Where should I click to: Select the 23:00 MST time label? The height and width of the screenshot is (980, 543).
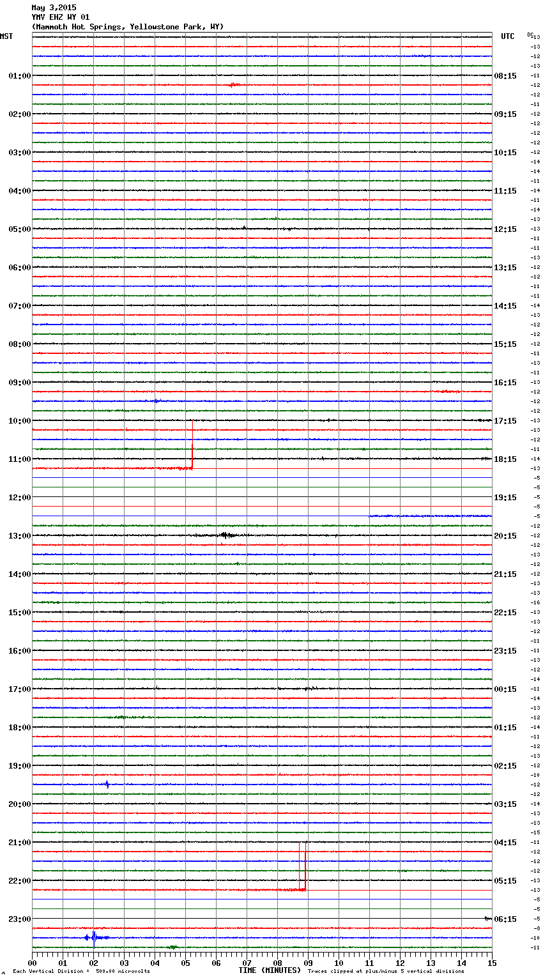pyautogui.click(x=20, y=919)
